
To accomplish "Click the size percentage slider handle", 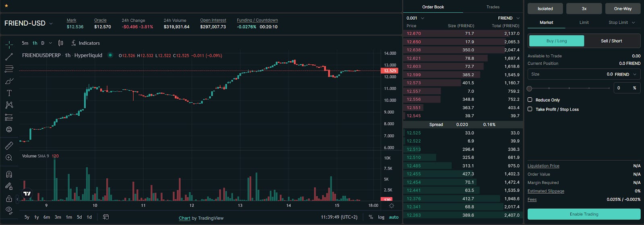I will point(530,88).
